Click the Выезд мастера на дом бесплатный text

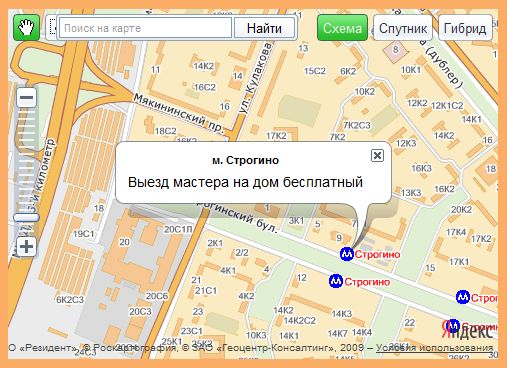[245, 182]
